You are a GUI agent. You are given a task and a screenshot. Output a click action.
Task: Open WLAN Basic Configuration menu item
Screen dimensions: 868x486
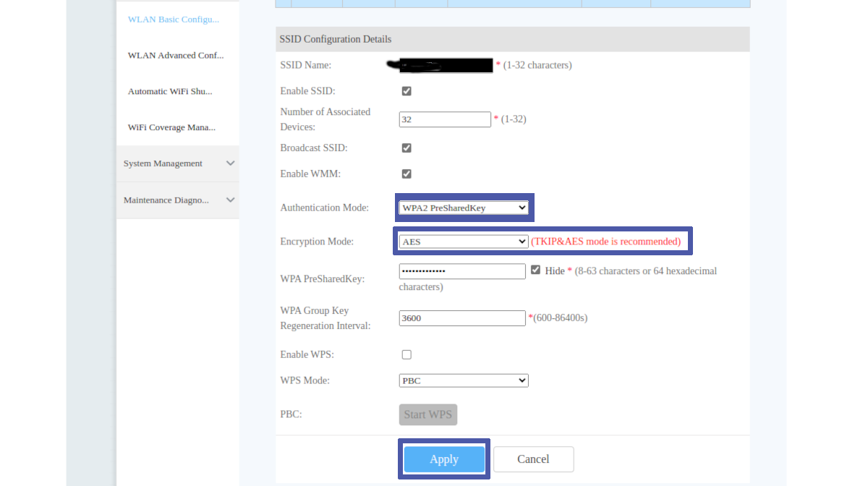(x=174, y=20)
